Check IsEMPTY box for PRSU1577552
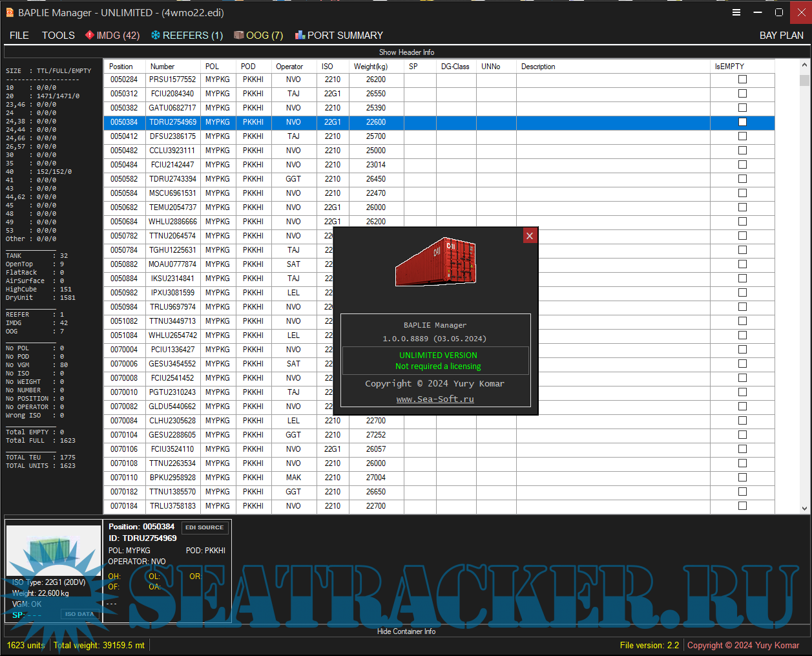This screenshot has width=812, height=656. click(742, 79)
